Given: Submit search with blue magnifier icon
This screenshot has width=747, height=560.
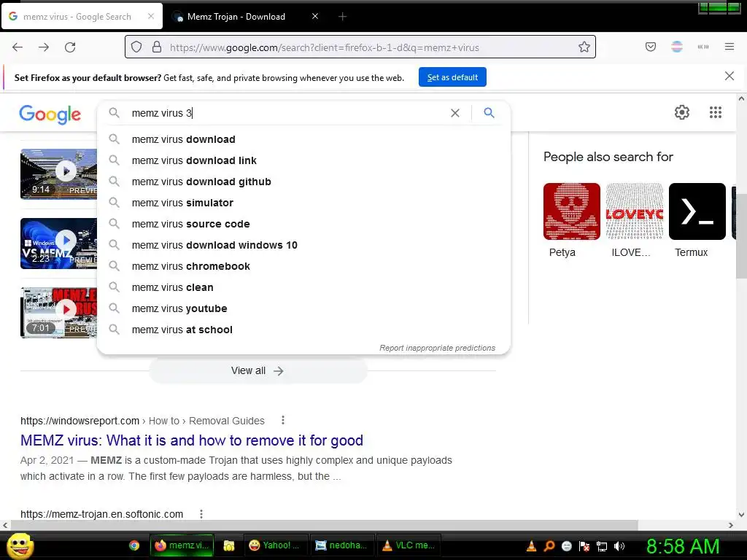Looking at the screenshot, I should point(489,113).
